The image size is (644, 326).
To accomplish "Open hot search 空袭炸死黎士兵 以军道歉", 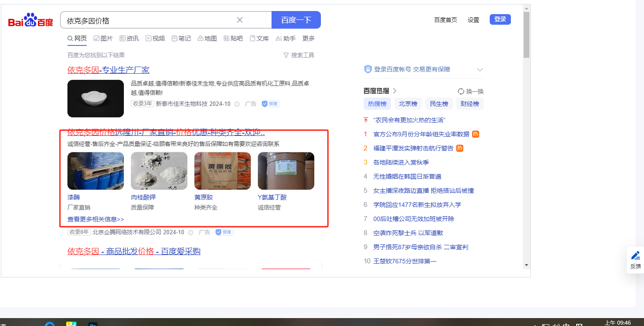I will click(408, 233).
